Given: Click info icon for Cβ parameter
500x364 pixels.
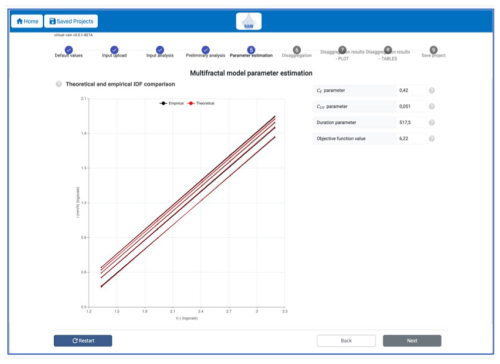Looking at the screenshot, I should click(432, 90).
